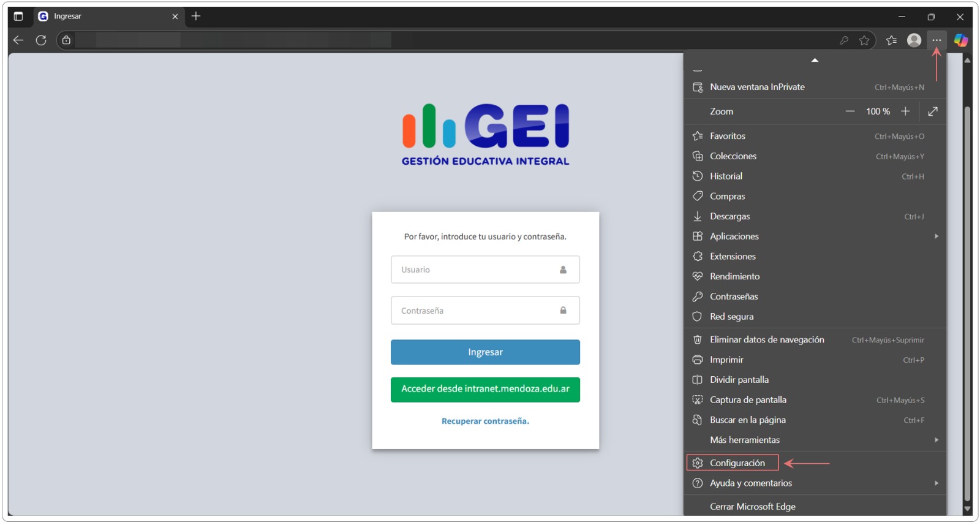980x525 pixels.
Task: Open Favoritos from the menu
Action: 815,136
